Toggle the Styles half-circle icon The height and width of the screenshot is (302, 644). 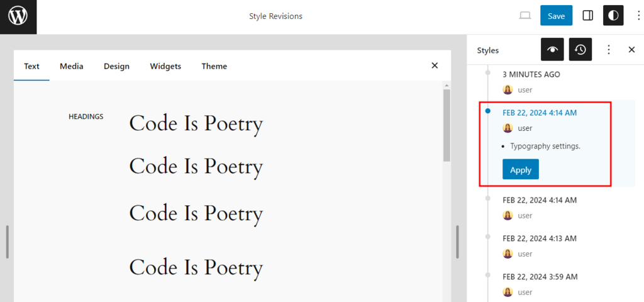click(613, 16)
